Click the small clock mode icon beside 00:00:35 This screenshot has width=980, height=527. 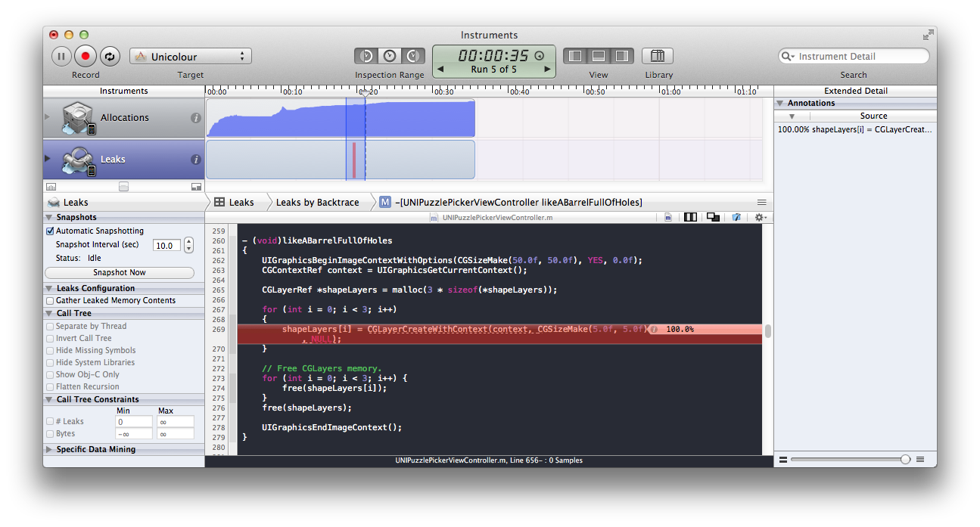pos(540,56)
